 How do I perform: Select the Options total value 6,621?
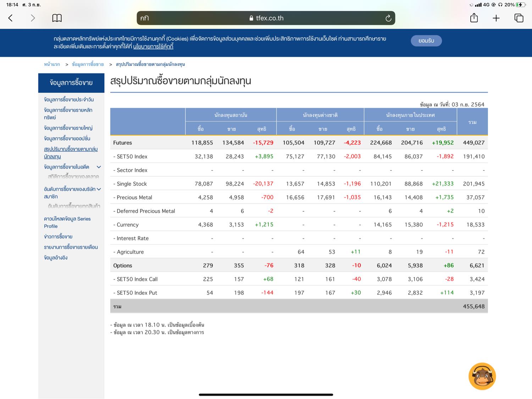click(477, 266)
